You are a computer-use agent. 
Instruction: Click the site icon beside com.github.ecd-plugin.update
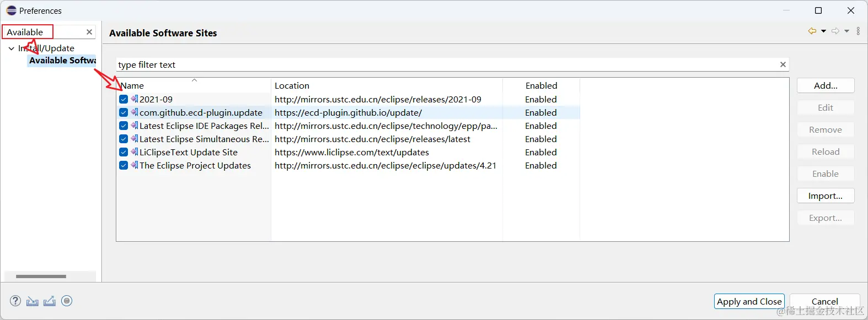[135, 112]
